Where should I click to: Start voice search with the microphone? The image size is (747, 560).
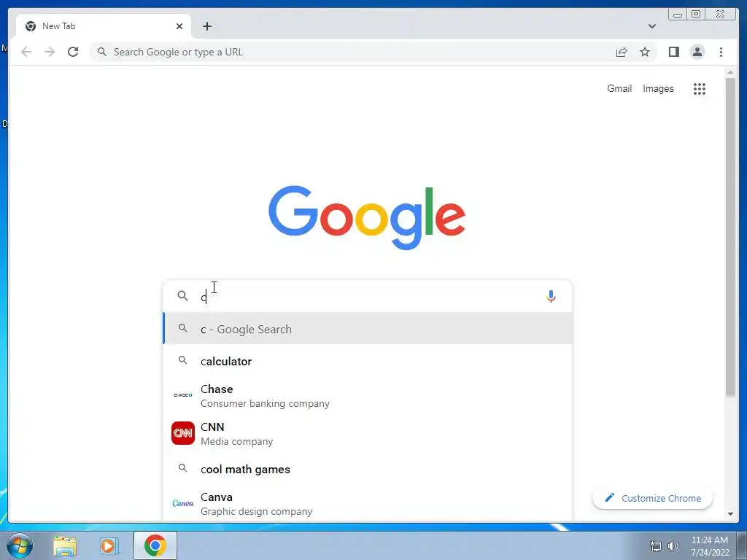[x=551, y=296]
